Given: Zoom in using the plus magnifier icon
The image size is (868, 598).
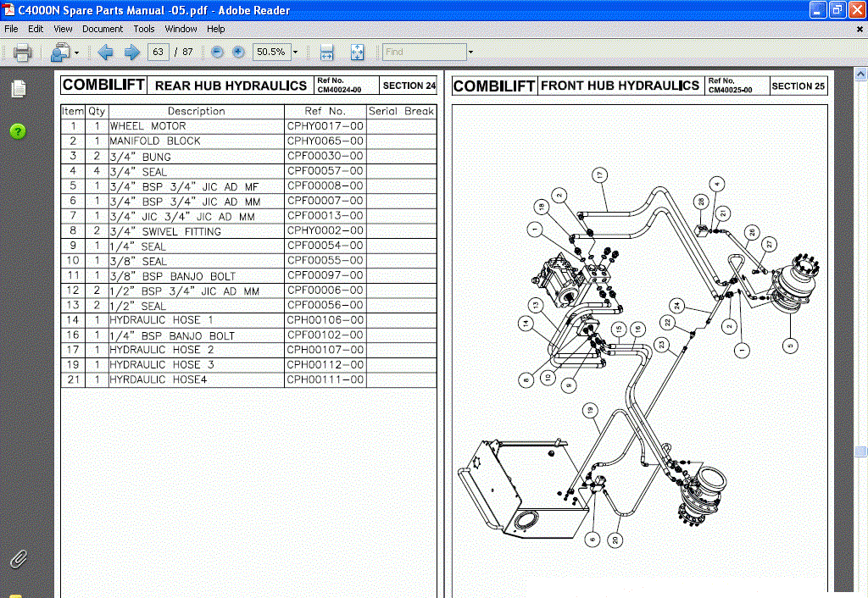Looking at the screenshot, I should point(240,52).
